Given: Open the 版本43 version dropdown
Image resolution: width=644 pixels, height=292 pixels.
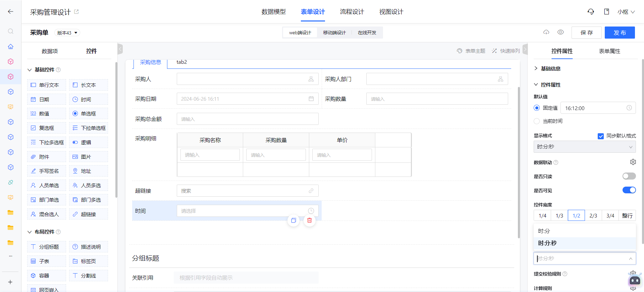Looking at the screenshot, I should tap(67, 33).
